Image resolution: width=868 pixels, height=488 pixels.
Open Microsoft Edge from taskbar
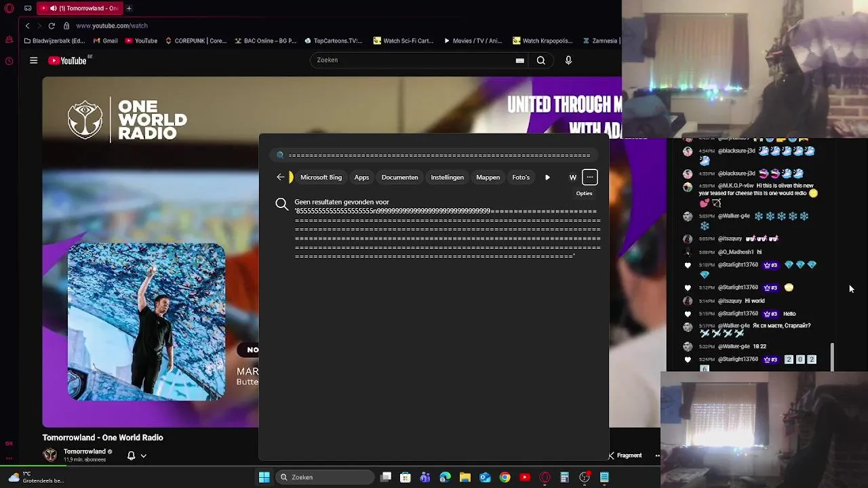[x=445, y=477]
